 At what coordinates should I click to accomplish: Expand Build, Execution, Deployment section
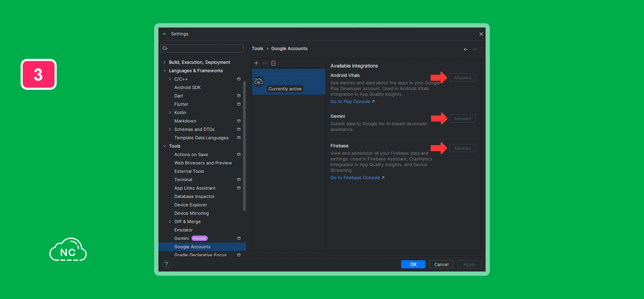click(x=164, y=62)
